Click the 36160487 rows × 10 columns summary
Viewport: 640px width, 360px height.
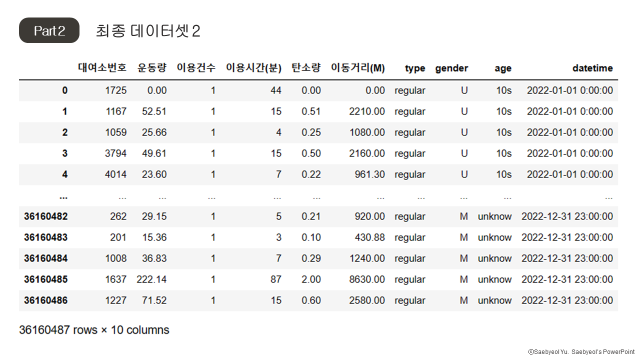tap(94, 330)
